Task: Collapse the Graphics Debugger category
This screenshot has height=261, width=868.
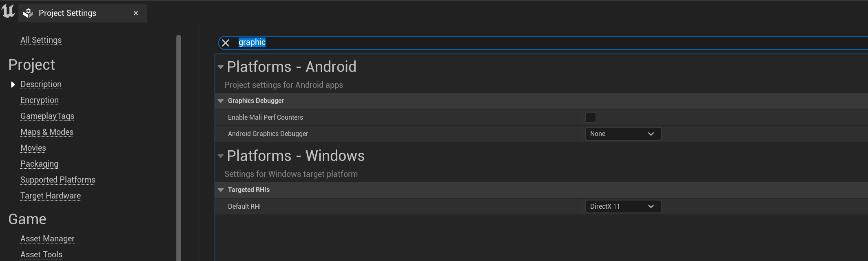Action: (221, 101)
